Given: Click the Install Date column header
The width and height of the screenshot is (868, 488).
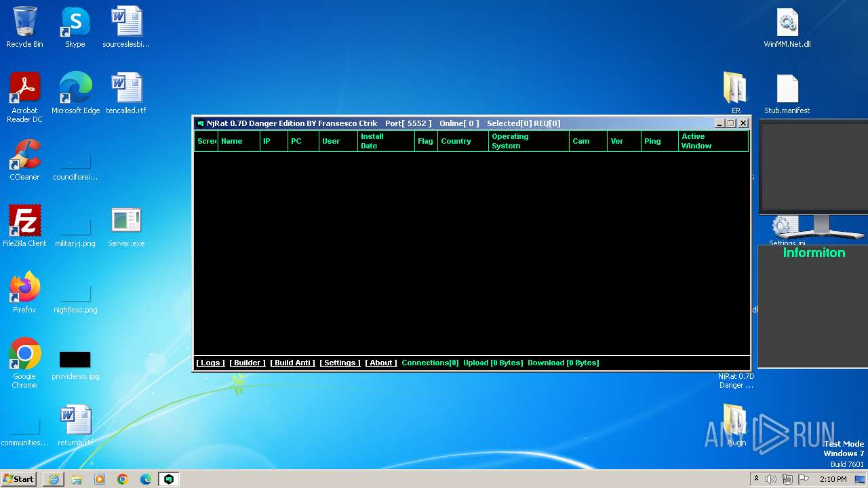Looking at the screenshot, I should [386, 141].
